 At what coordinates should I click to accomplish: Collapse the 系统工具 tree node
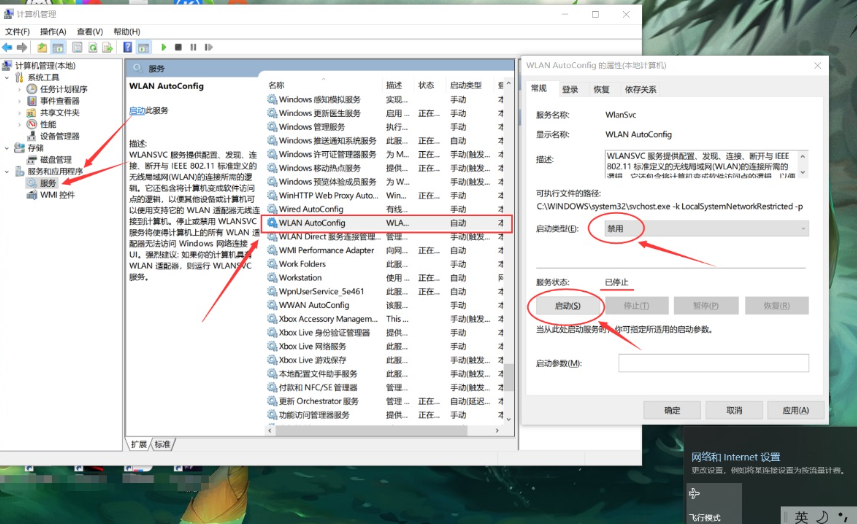8,77
